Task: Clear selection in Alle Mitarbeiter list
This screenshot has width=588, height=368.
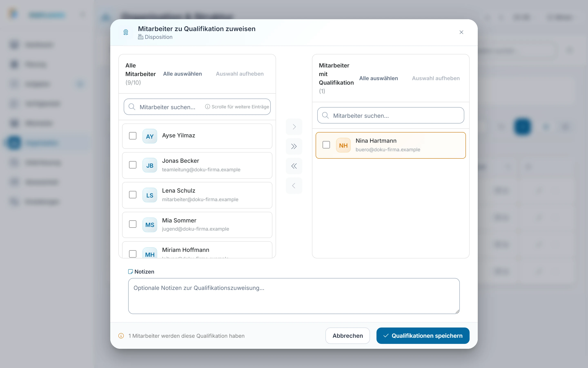Action: [x=239, y=74]
